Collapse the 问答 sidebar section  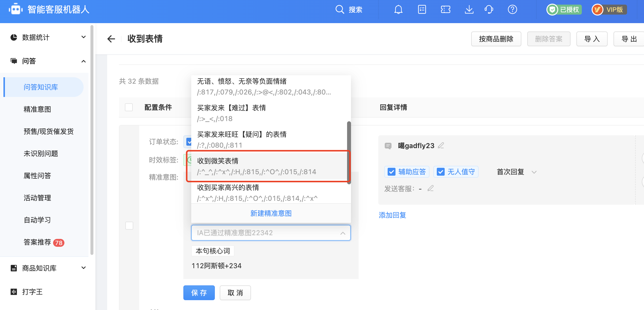point(84,61)
